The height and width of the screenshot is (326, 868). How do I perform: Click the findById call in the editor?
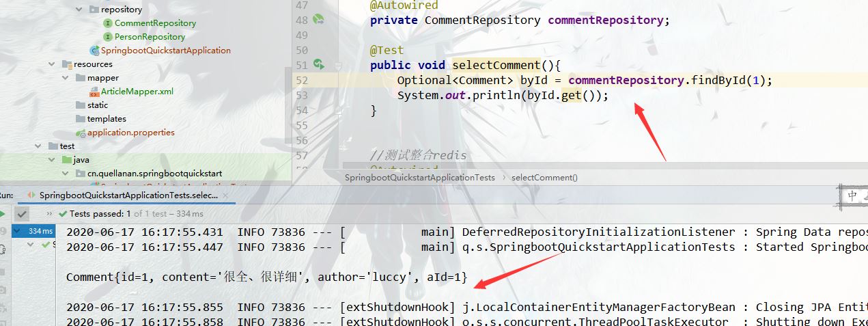(x=718, y=80)
